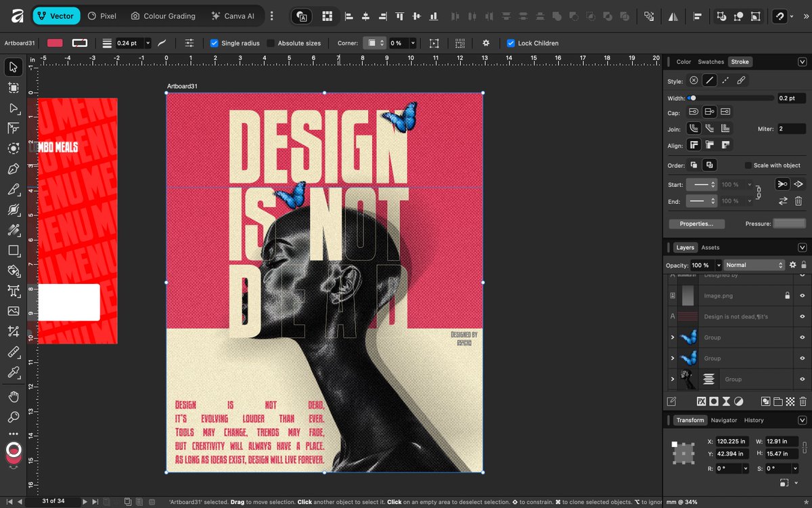
Task: Open the History panel tab
Action: 754,420
